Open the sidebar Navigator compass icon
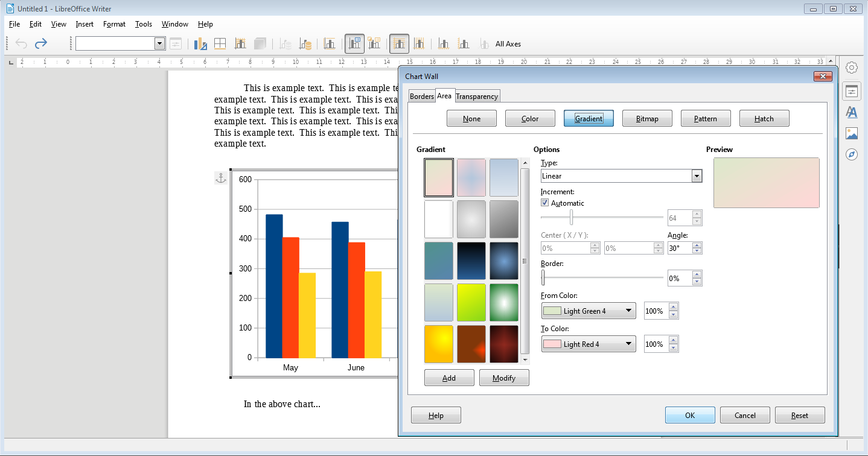This screenshot has width=868, height=456. click(852, 154)
